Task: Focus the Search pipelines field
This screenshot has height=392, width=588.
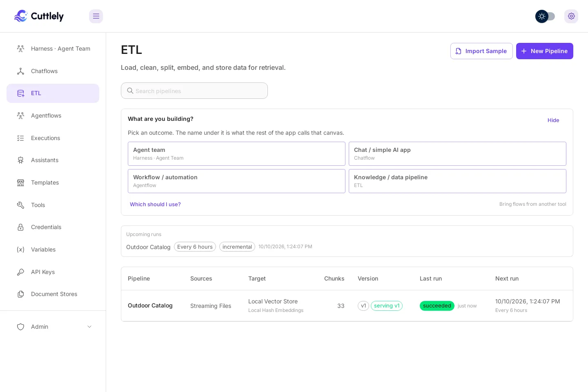Action: click(194, 91)
